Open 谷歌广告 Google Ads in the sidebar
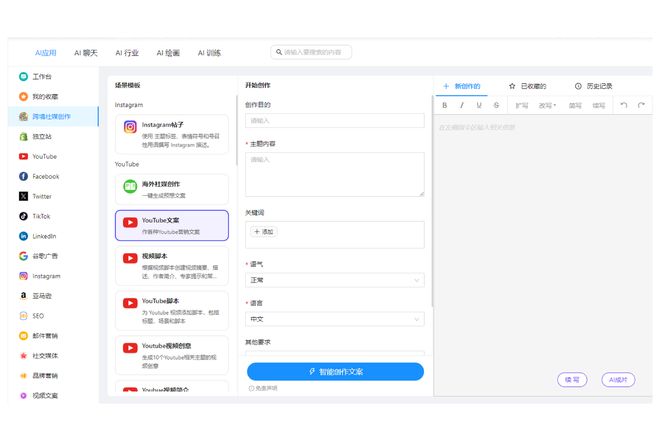The width and height of the screenshot is (660, 441). [x=53, y=256]
